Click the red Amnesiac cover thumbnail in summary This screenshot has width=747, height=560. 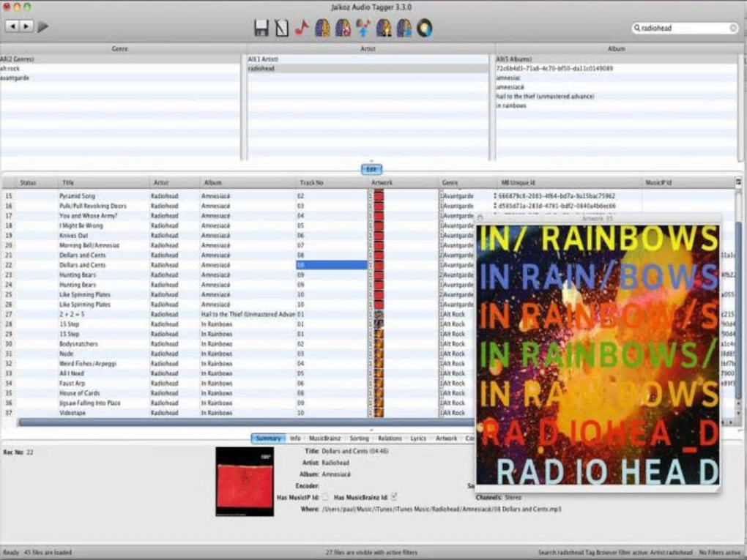245,482
